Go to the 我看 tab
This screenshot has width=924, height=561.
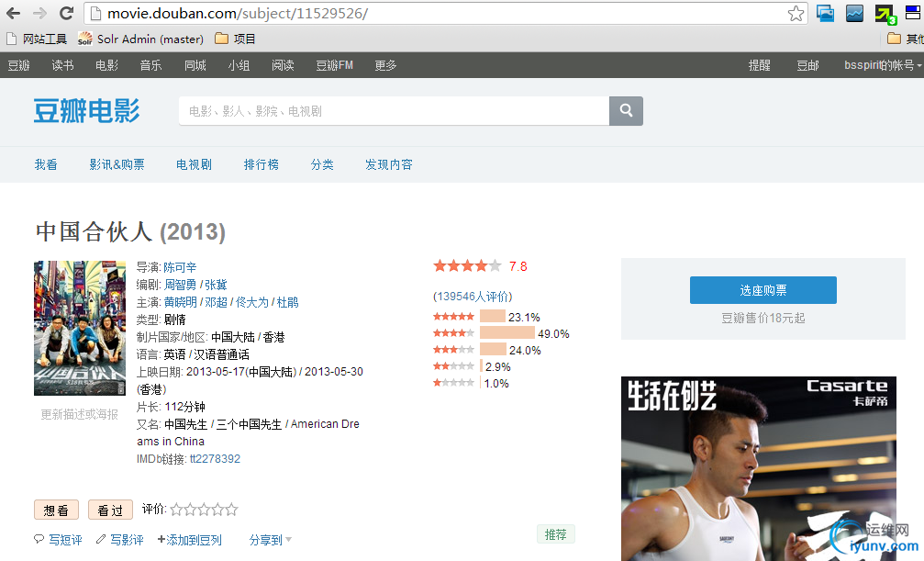(x=46, y=164)
